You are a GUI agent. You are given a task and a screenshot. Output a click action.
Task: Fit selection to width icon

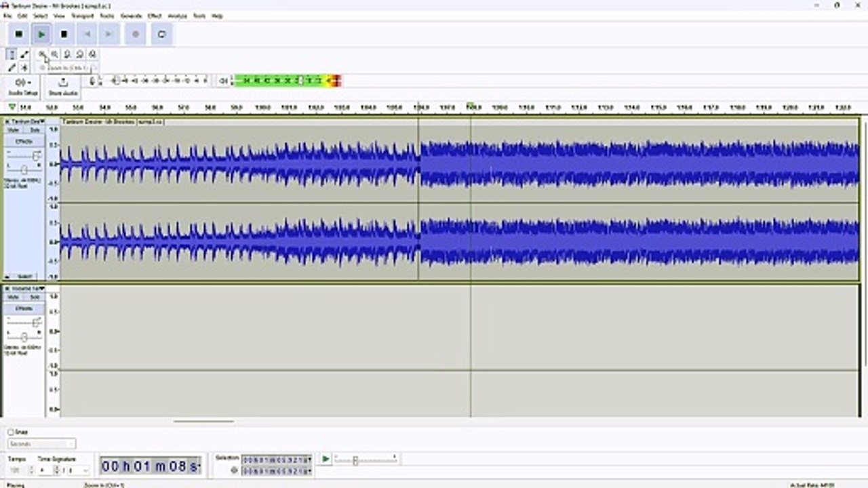coord(67,54)
